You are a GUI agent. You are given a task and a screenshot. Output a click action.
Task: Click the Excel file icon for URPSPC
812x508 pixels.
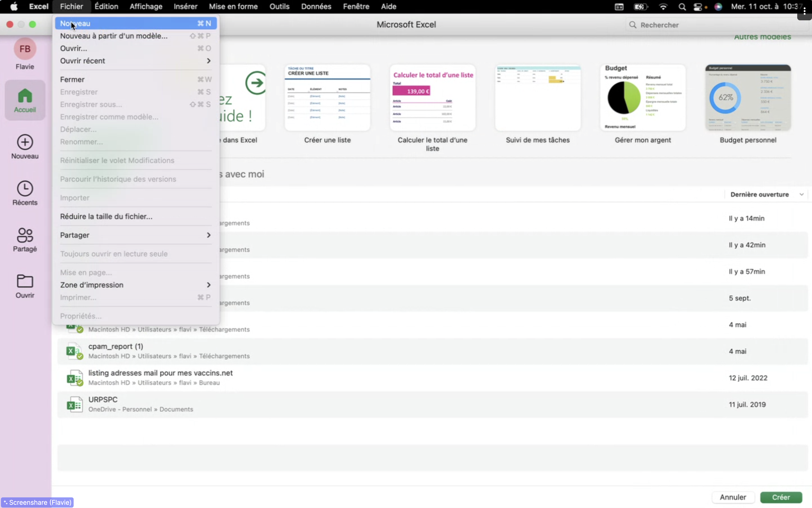[75, 404]
